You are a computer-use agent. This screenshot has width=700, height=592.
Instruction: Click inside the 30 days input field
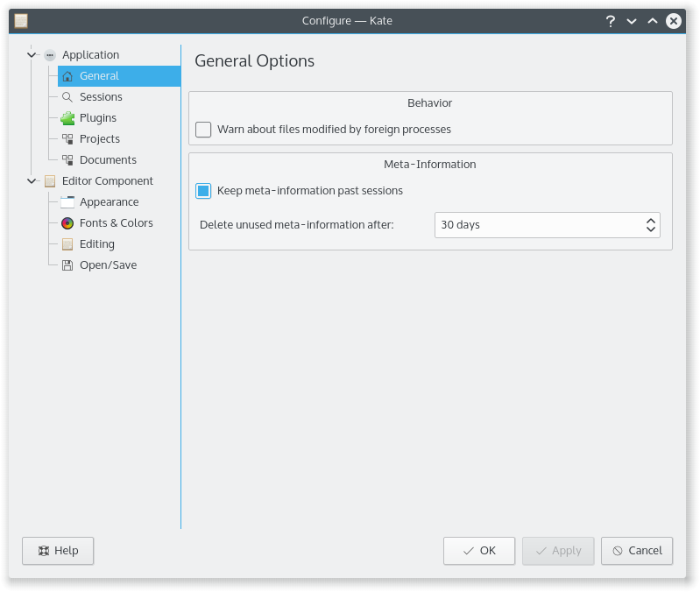[x=536, y=225]
